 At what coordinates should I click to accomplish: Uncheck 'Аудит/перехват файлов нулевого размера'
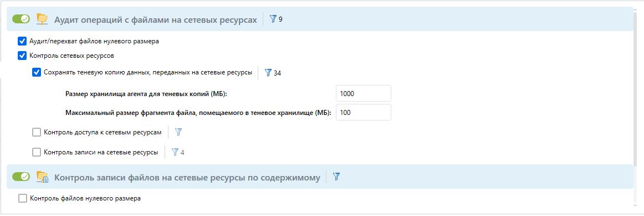[22, 41]
